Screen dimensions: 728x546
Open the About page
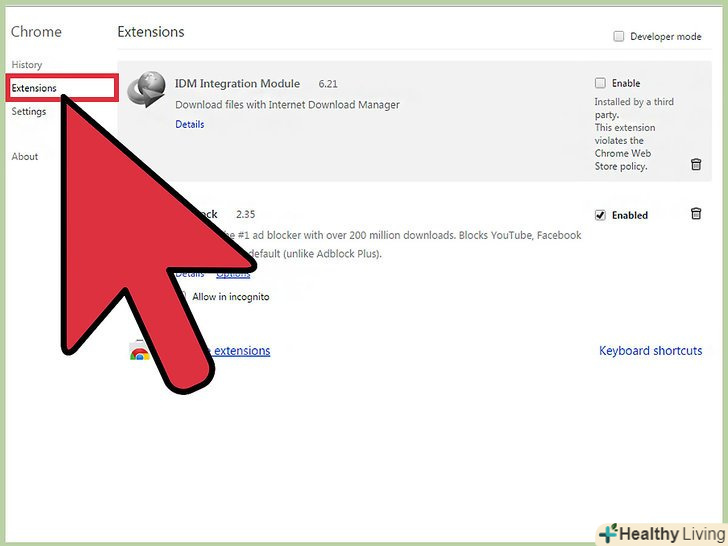(x=25, y=156)
